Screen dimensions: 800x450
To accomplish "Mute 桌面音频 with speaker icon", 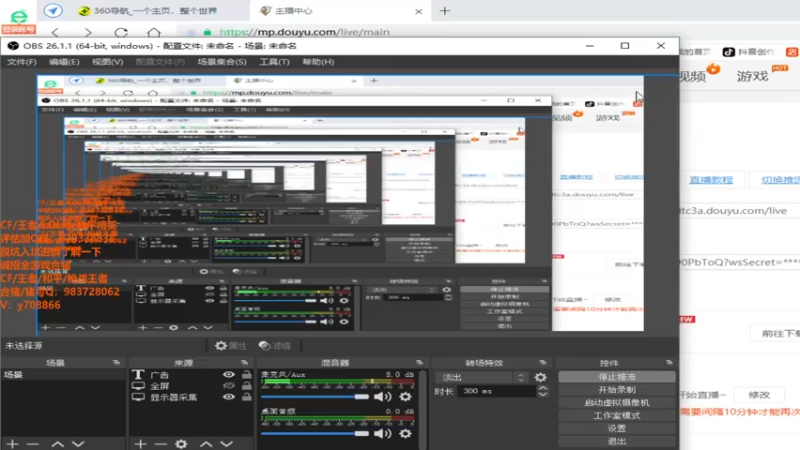I will point(383,433).
